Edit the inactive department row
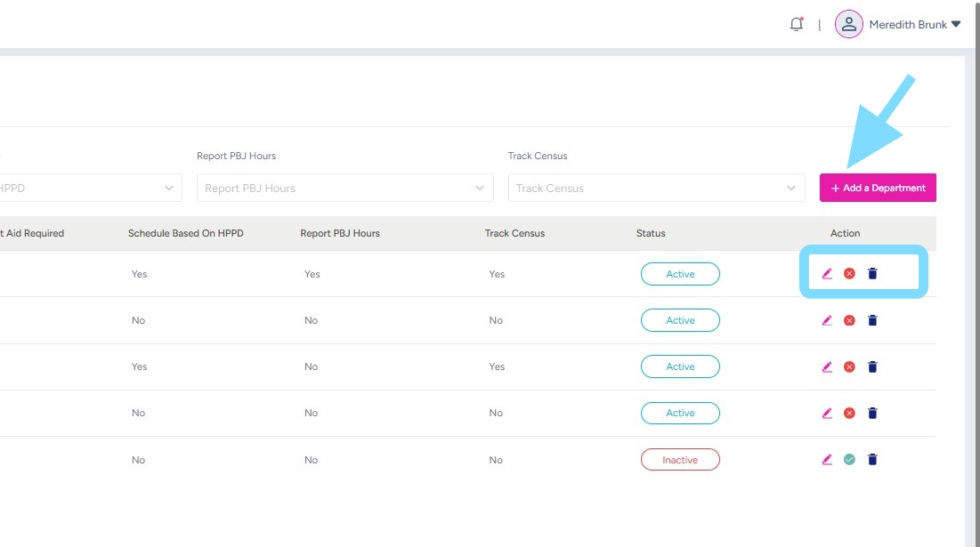The width and height of the screenshot is (980, 547). coord(827,460)
